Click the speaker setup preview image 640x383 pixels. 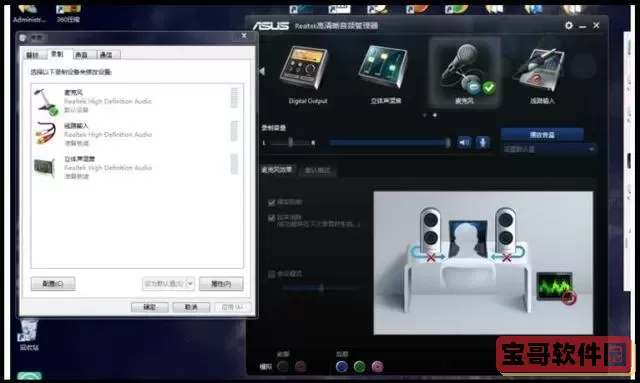pyautogui.click(x=483, y=263)
